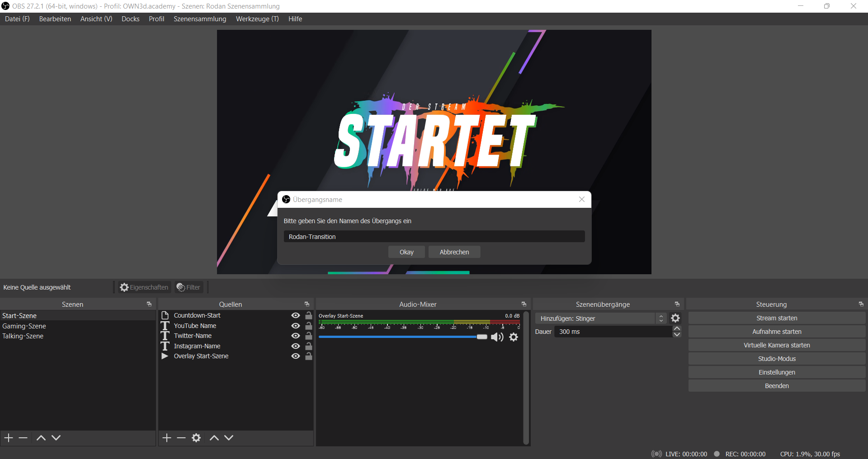The width and height of the screenshot is (868, 459).
Task: Toggle visibility of Twitter-Name source
Action: tap(296, 336)
